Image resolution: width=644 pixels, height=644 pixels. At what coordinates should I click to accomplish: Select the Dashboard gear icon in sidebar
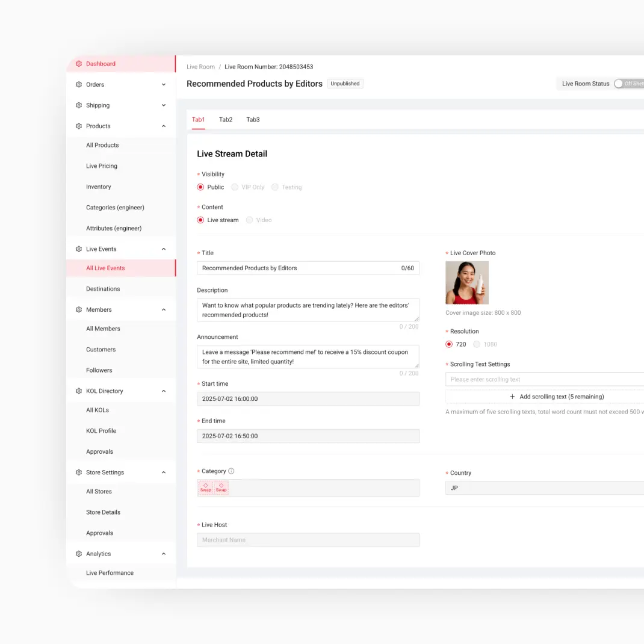tap(78, 63)
